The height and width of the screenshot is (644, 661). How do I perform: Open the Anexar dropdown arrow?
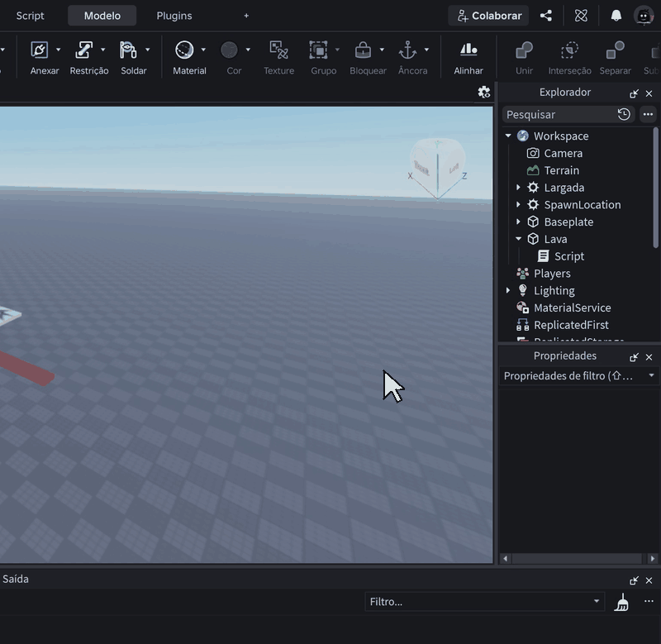pyautogui.click(x=58, y=50)
